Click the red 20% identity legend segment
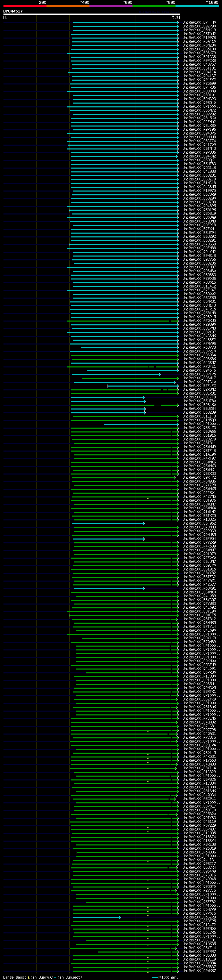Viewport: 222px width, 980px height. (x=25, y=6)
